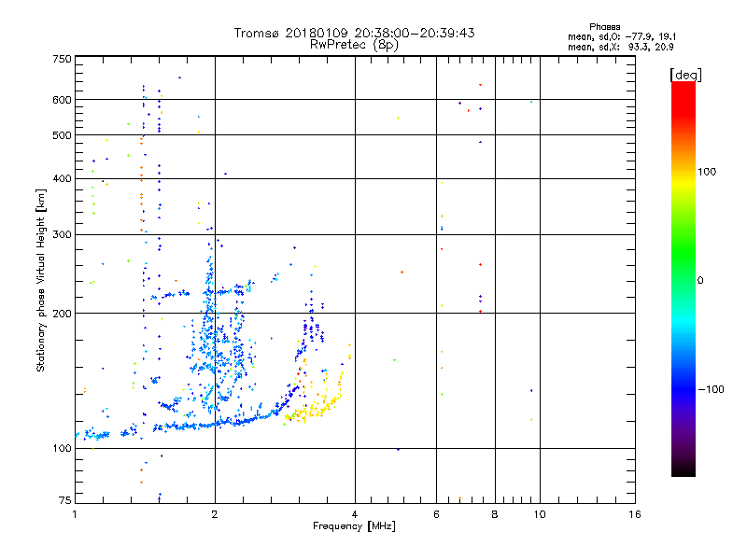Click the plot title 'Tromsø 20180109 20:38:00-20:39:43'

click(x=354, y=33)
